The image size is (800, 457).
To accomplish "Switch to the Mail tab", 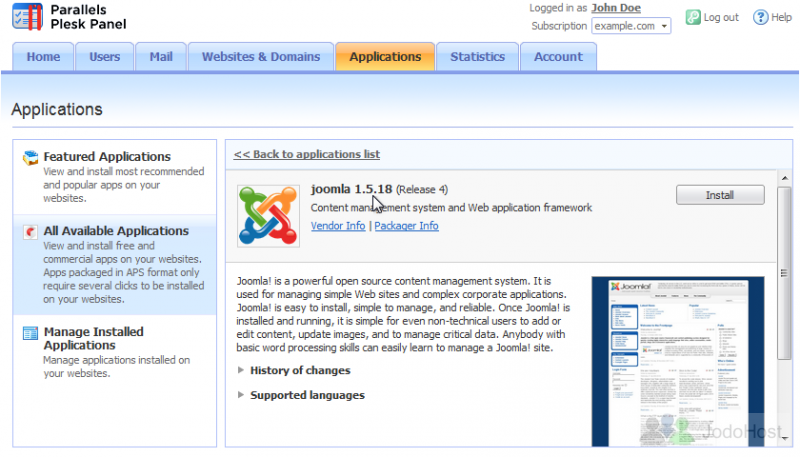I will 161,57.
